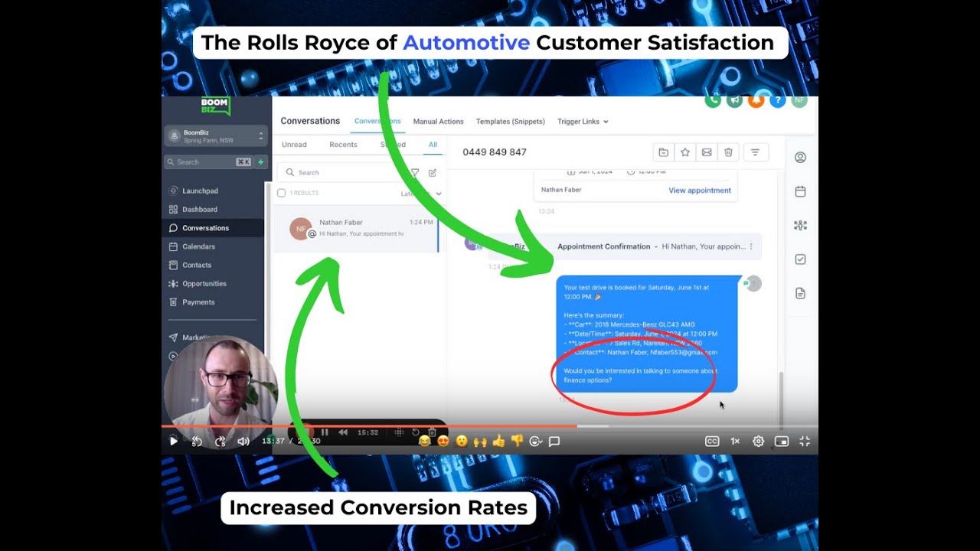
Task: Open Contacts in sidebar
Action: pos(197,265)
